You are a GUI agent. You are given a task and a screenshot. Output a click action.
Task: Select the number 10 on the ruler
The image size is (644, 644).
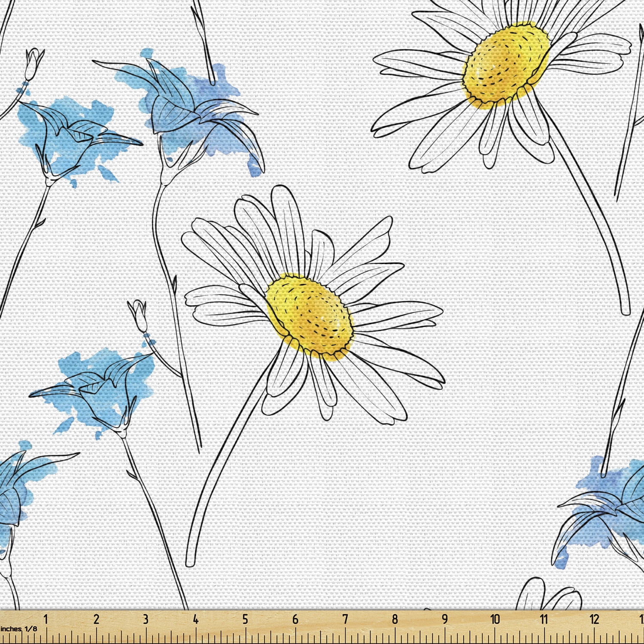tap(495, 619)
